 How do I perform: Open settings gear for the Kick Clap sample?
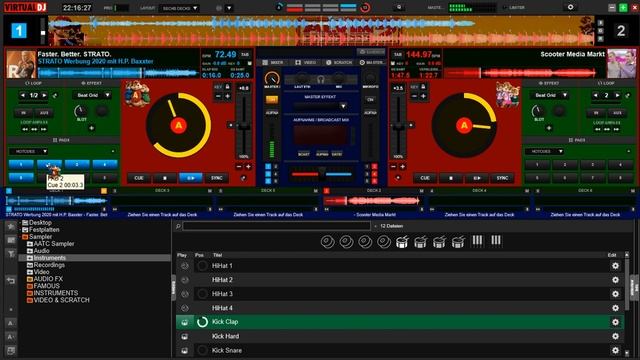pyautogui.click(x=615, y=322)
